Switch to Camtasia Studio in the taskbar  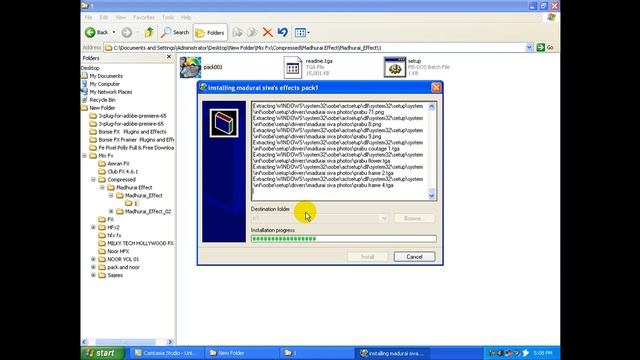tap(166, 353)
